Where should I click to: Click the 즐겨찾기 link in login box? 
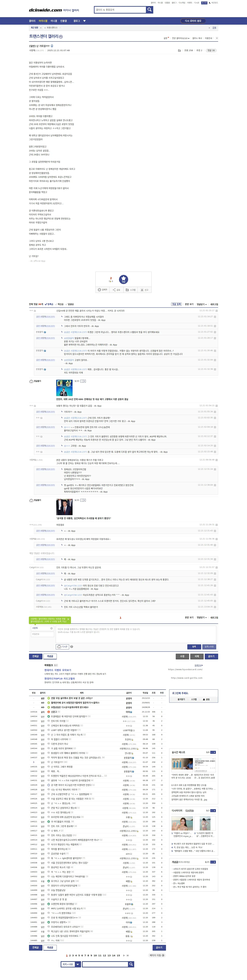[181, 699]
